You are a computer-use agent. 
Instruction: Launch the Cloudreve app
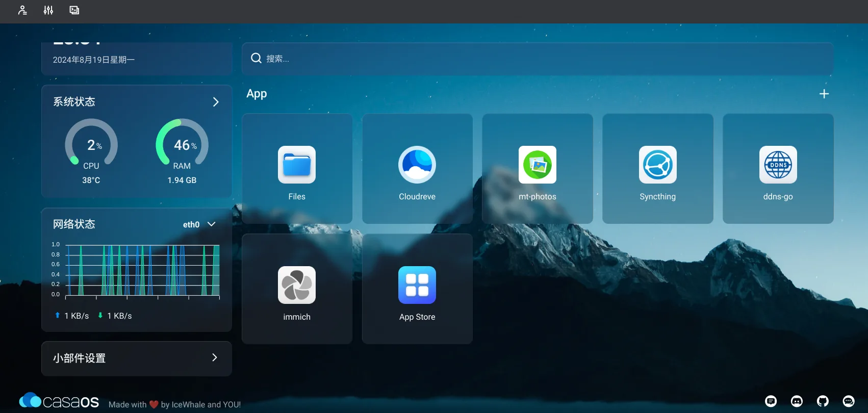click(x=417, y=169)
